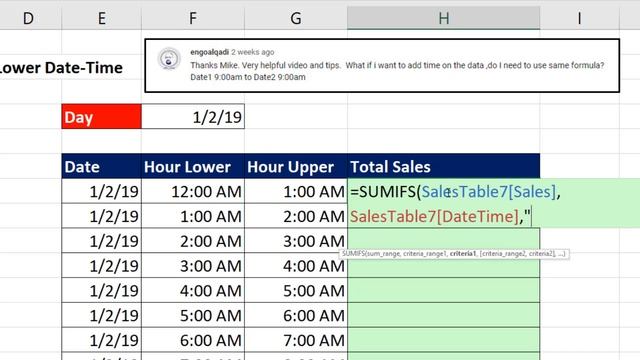Click Hour Lower cell 2:00 AM
Screen dimensions: 640x360
[x=193, y=241]
